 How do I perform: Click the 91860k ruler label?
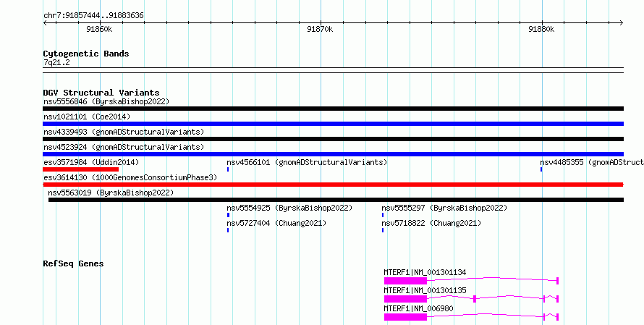pos(99,29)
